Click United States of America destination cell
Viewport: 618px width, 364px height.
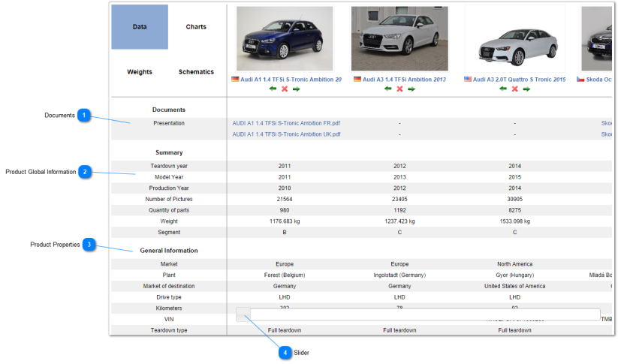[514, 287]
